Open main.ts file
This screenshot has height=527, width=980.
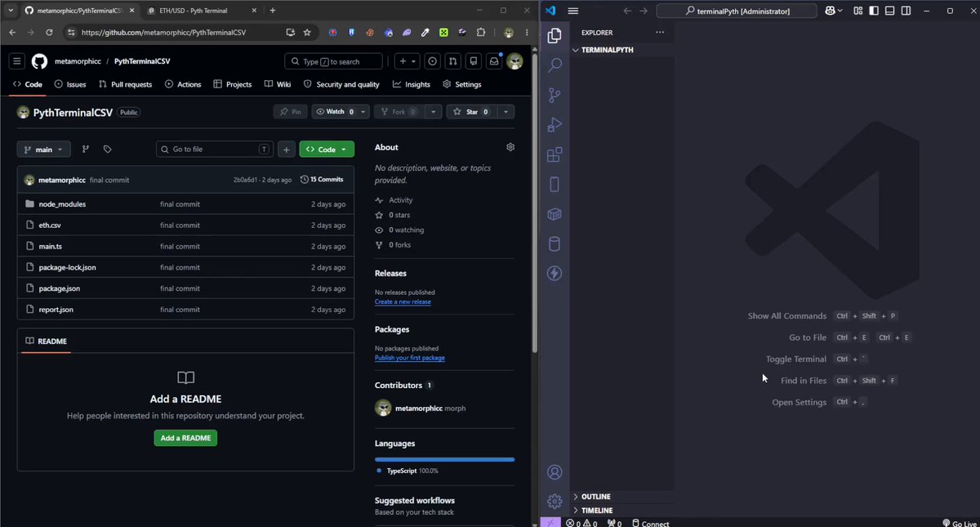tap(50, 247)
